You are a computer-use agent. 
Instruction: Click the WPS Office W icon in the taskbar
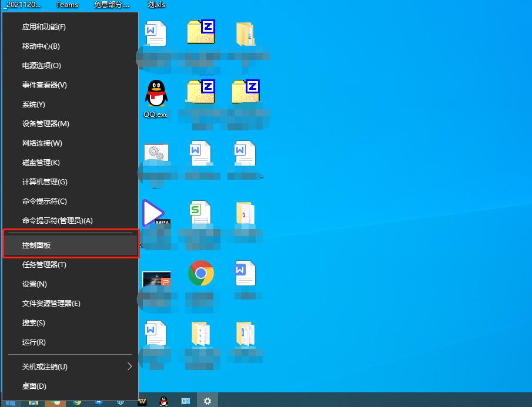(x=141, y=401)
